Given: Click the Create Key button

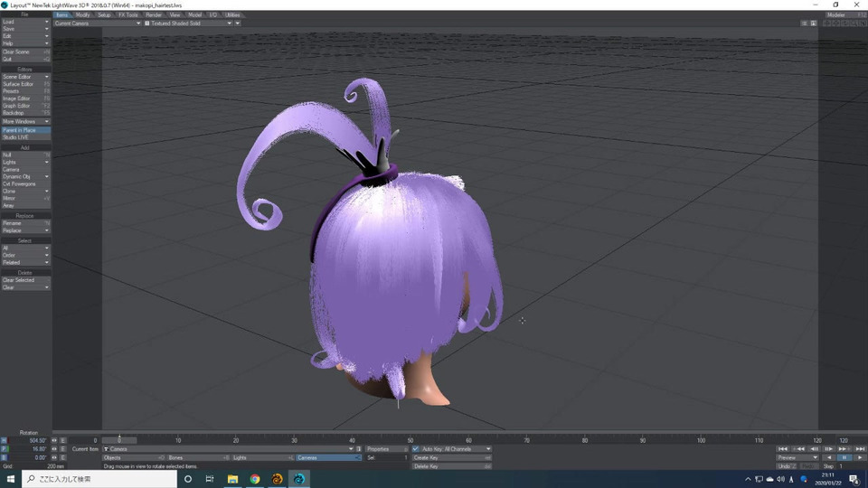Looking at the screenshot, I should click(452, 457).
